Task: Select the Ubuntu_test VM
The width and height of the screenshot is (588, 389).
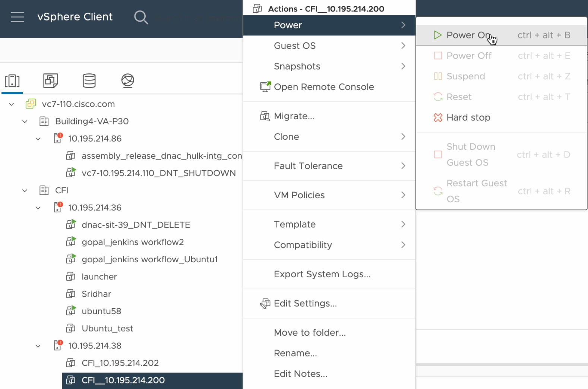Action: pos(107,328)
